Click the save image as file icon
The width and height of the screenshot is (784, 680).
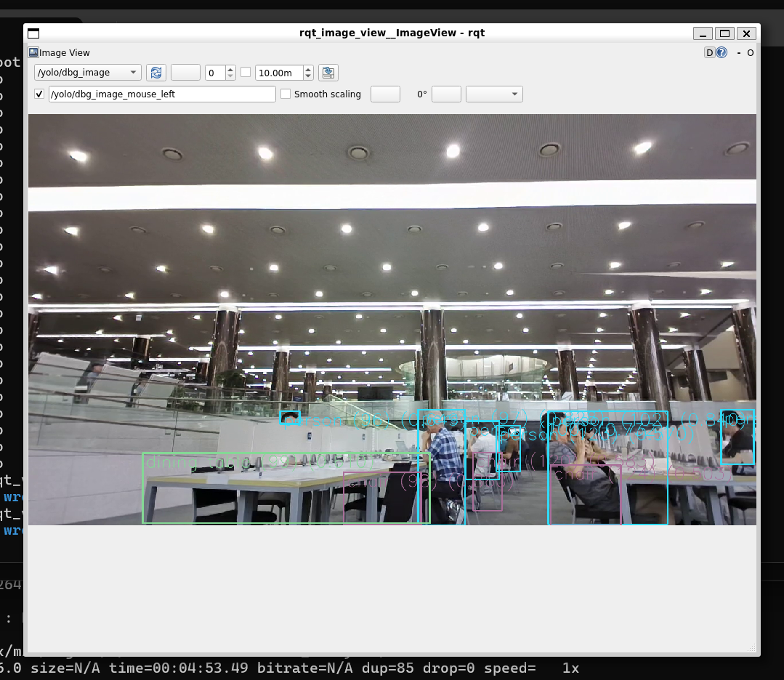pos(328,73)
